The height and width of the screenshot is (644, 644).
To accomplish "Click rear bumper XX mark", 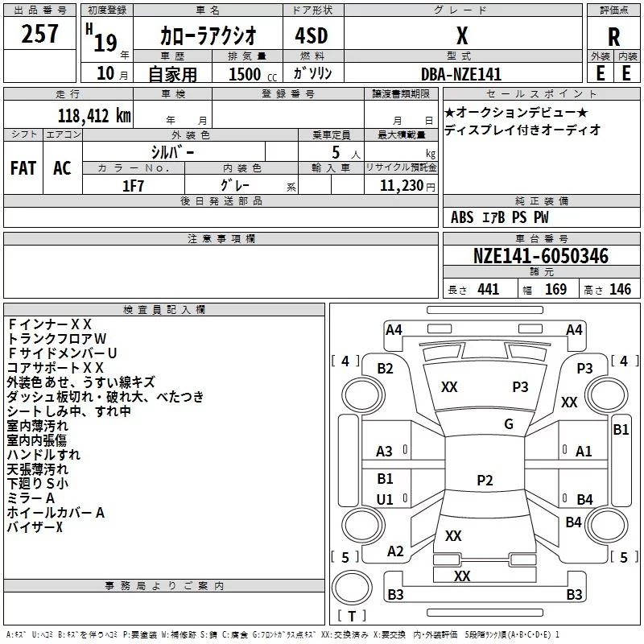I will pos(461,576).
